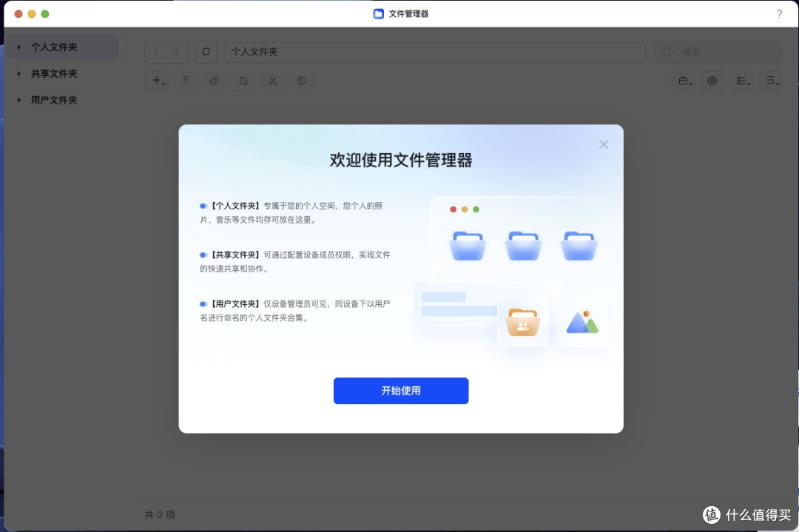Image resolution: width=799 pixels, height=532 pixels.
Task: Click the 共 0 项 status text
Action: point(160,515)
